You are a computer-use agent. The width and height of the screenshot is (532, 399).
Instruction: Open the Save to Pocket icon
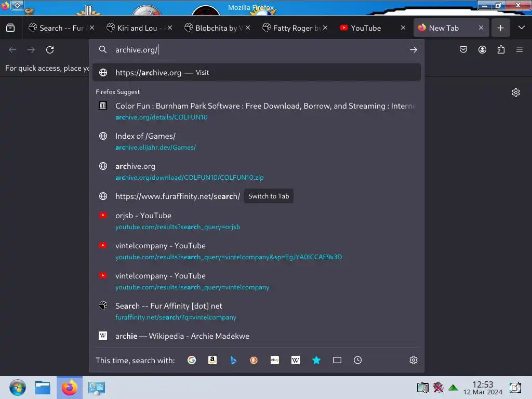pyautogui.click(x=463, y=50)
